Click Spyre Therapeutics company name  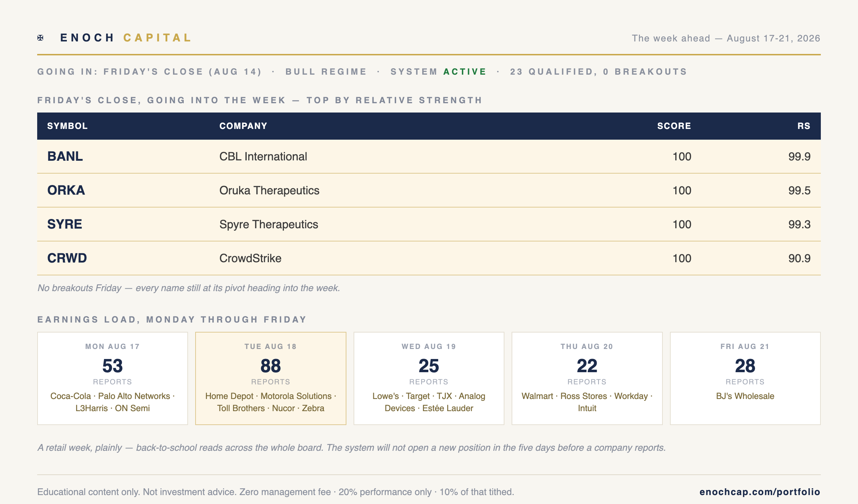pos(268,224)
